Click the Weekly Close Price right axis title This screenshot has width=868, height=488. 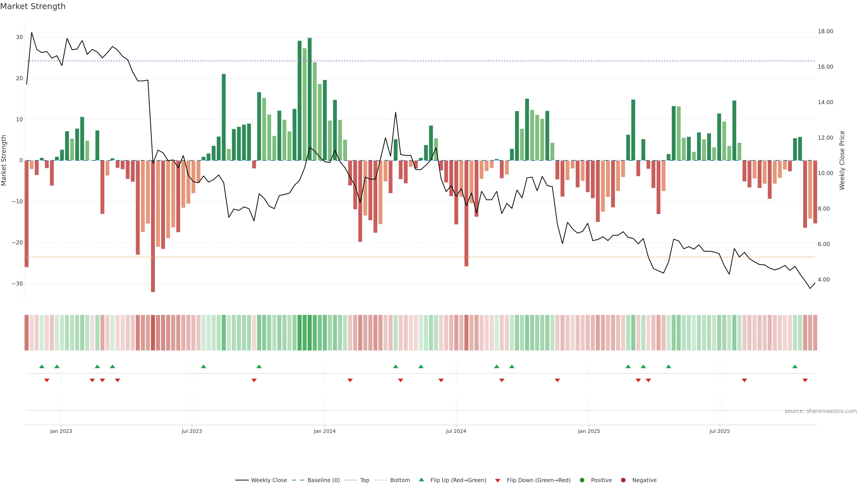842,160
